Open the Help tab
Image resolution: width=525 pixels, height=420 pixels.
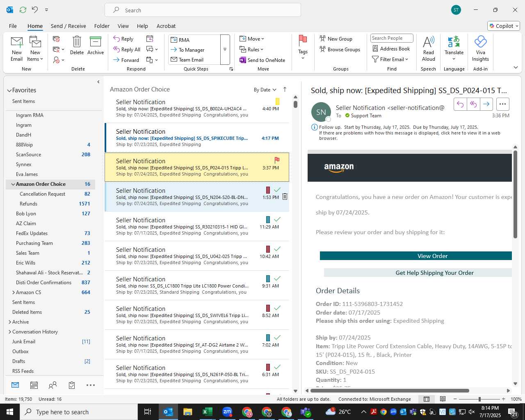point(142,26)
